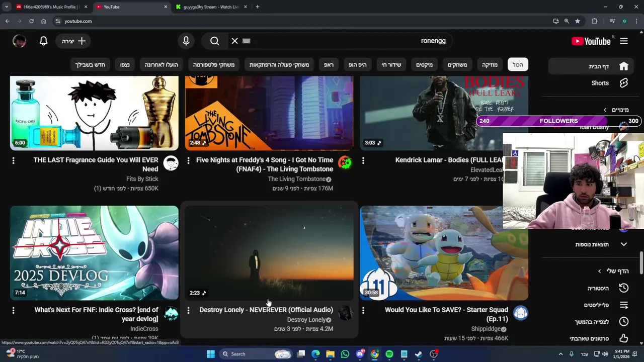Select the שידור חי filter chip
The width and height of the screenshot is (644, 362).
click(x=391, y=65)
